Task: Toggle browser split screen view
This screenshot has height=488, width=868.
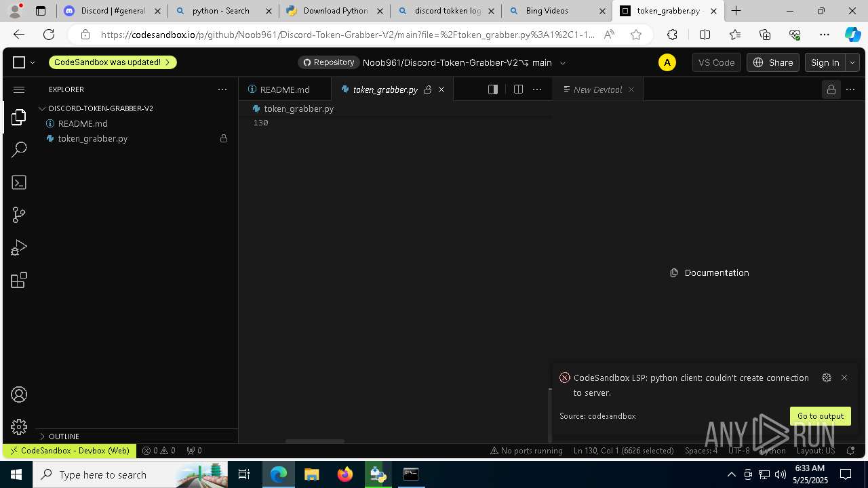Action: 705,35
